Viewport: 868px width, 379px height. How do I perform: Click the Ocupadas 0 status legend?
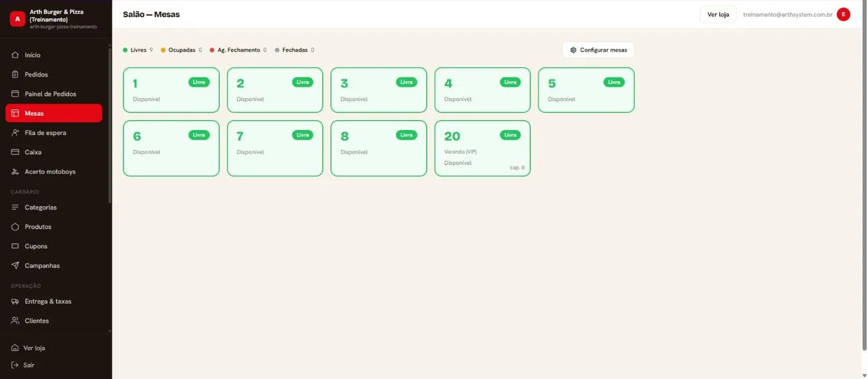pyautogui.click(x=181, y=50)
